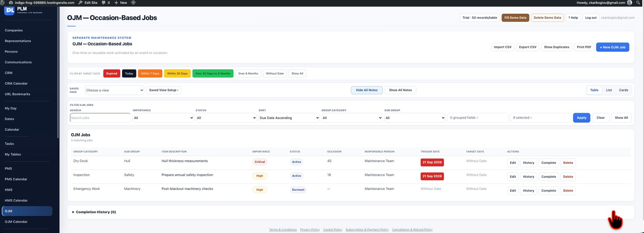The height and width of the screenshot is (233, 644).
Task: Open the Terms & Conditions link
Action: click(x=283, y=230)
